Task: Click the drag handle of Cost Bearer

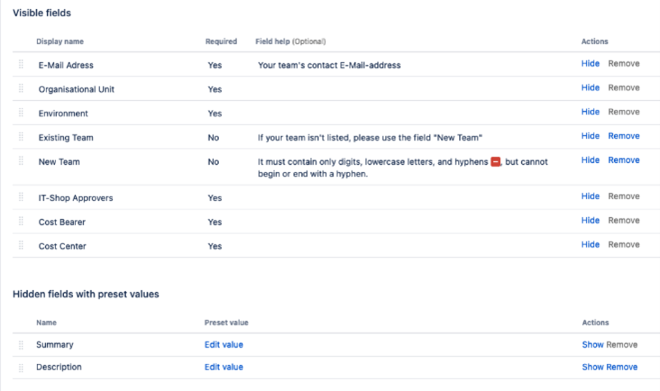Action: coord(21,221)
